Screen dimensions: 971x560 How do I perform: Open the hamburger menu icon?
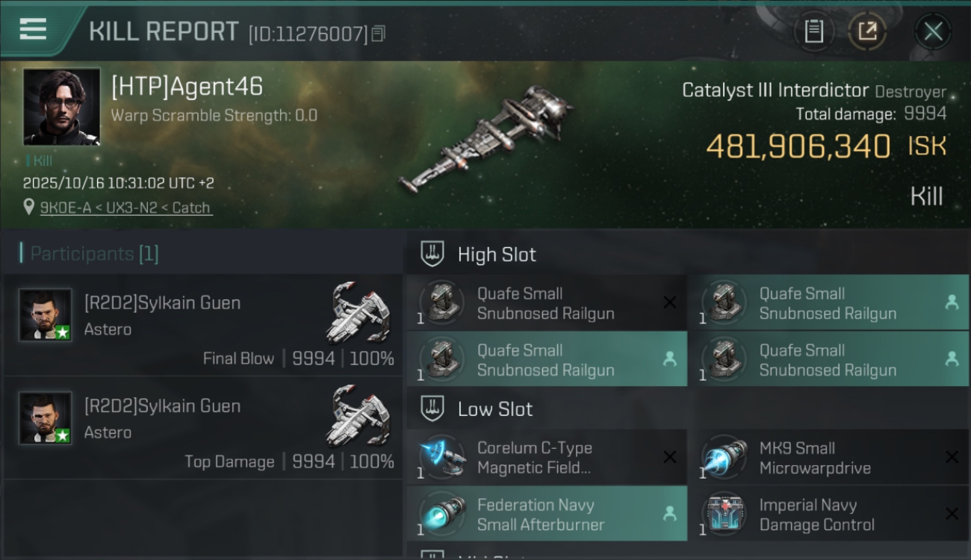(34, 30)
